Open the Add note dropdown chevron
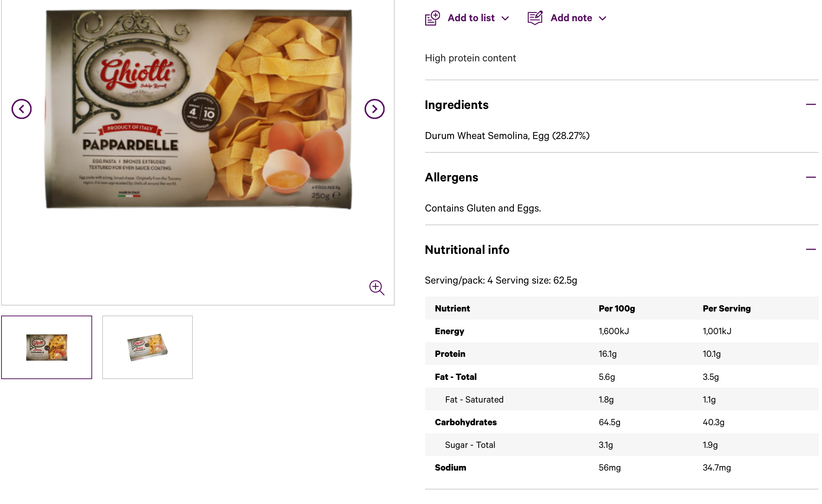 coord(603,18)
